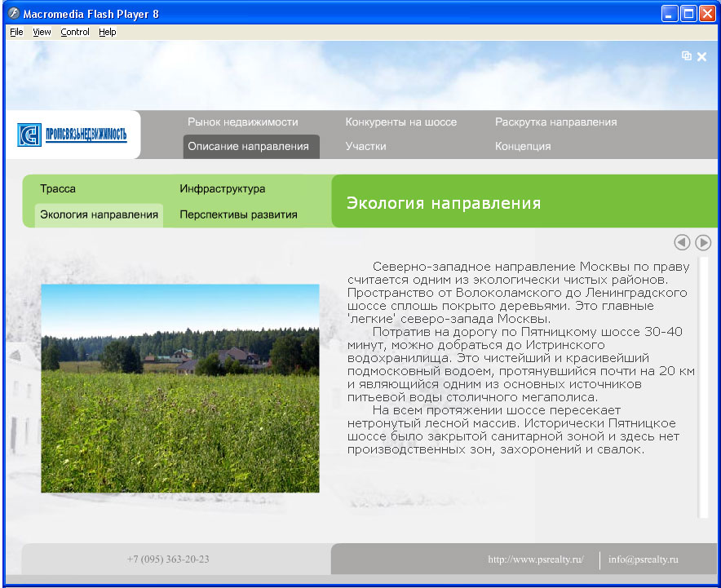Open the View menu

(42, 32)
